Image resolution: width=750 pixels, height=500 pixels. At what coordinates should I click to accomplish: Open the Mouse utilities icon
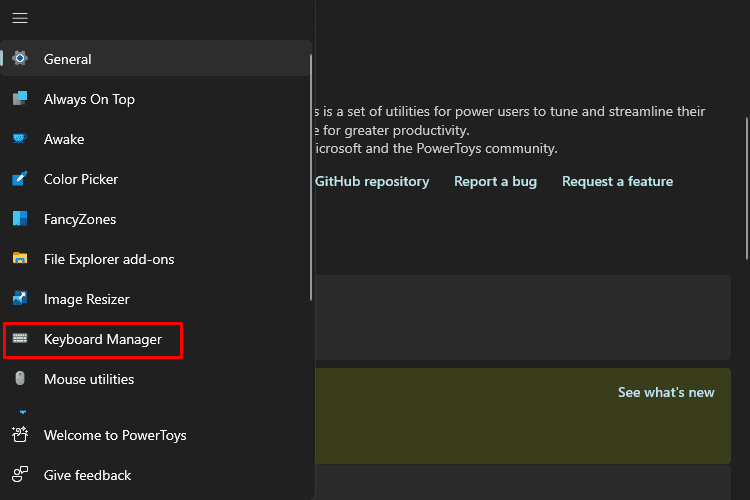tap(20, 378)
